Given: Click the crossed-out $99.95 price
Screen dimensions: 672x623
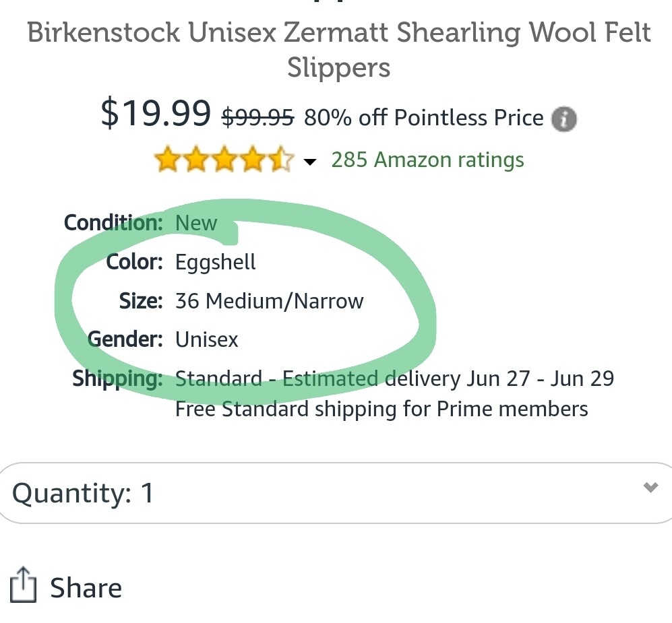Looking at the screenshot, I should [258, 118].
